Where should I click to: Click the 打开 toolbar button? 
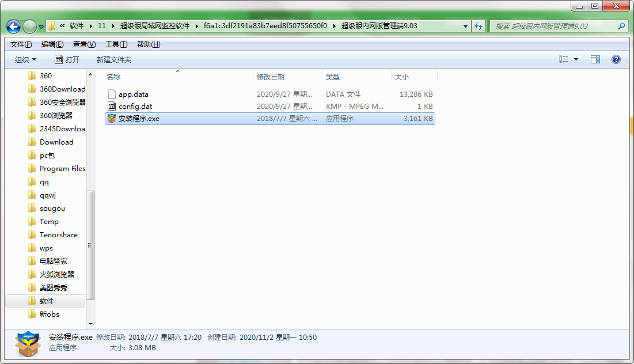[67, 59]
